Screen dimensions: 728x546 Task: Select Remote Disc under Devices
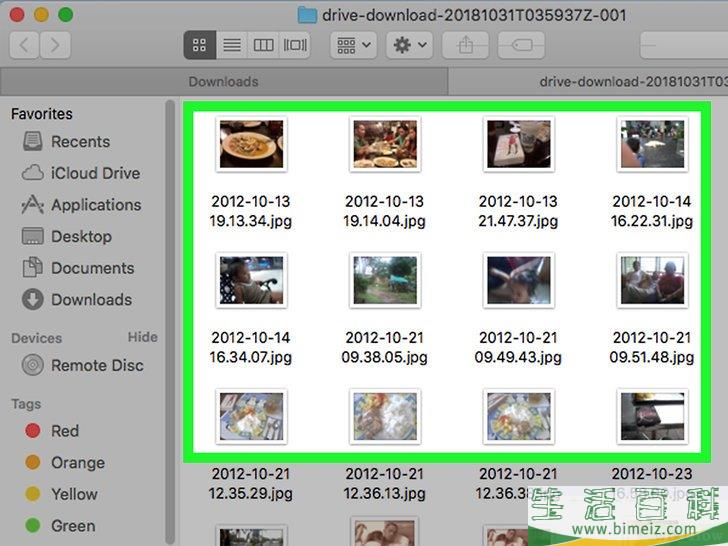[x=83, y=365]
